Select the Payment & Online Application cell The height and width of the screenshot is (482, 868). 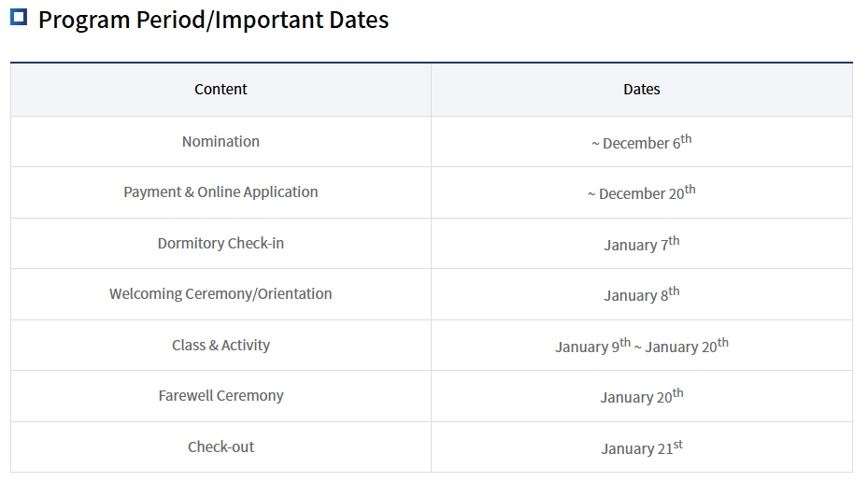[221, 192]
